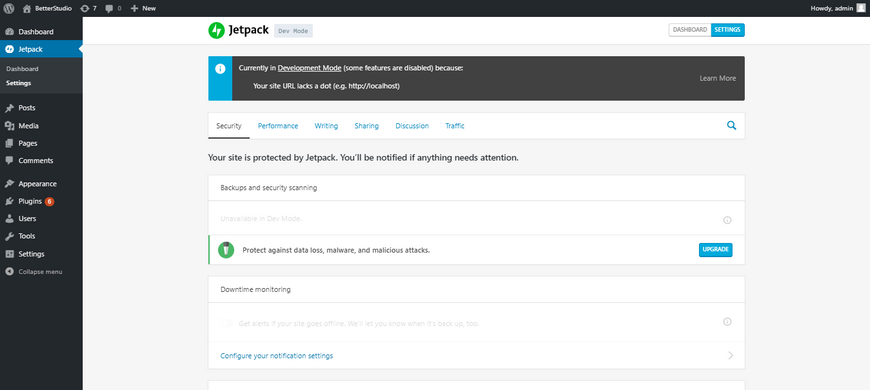Switch to the Sharing tab
Screen dimensions: 870x390
pyautogui.click(x=367, y=126)
